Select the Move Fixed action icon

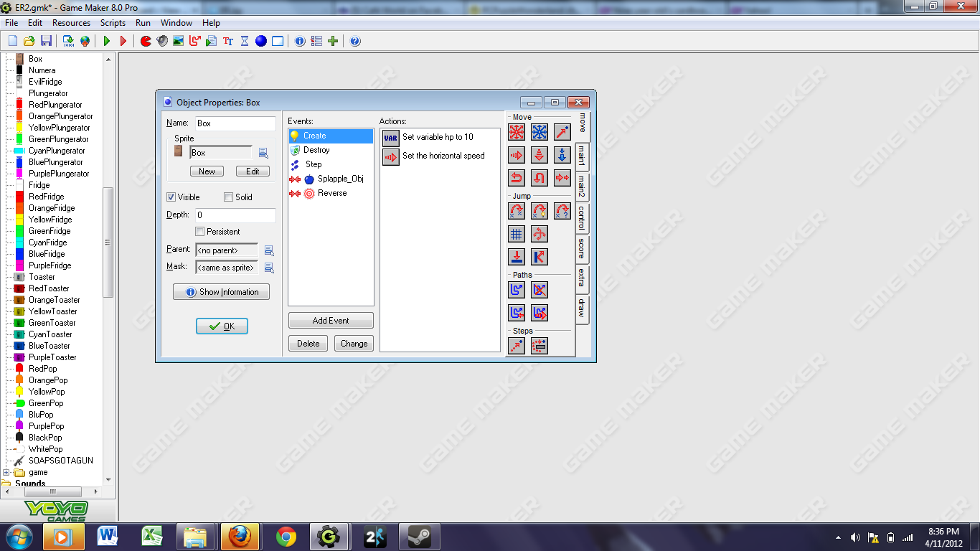(517, 132)
